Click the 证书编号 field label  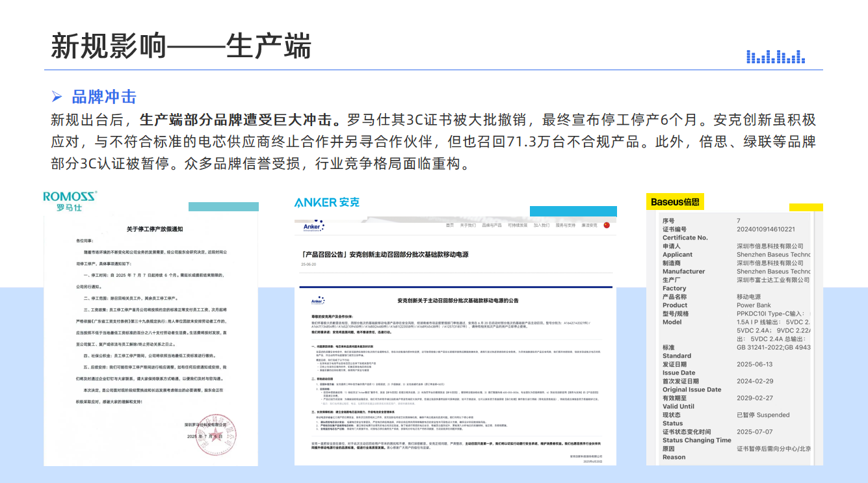(x=674, y=229)
